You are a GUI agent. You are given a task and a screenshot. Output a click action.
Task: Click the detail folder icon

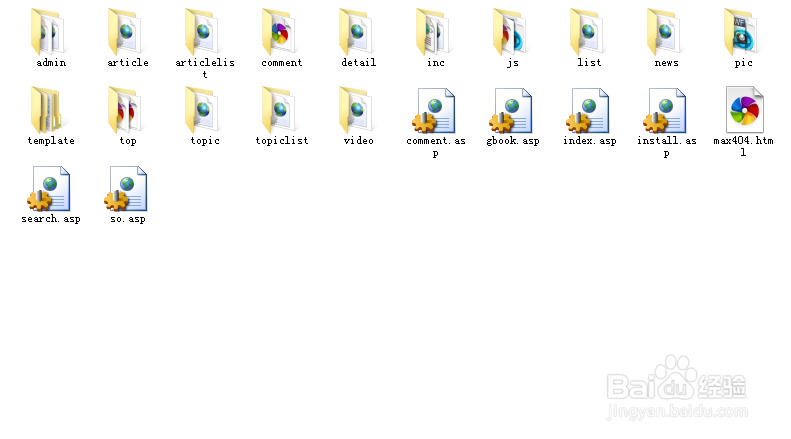(x=357, y=32)
